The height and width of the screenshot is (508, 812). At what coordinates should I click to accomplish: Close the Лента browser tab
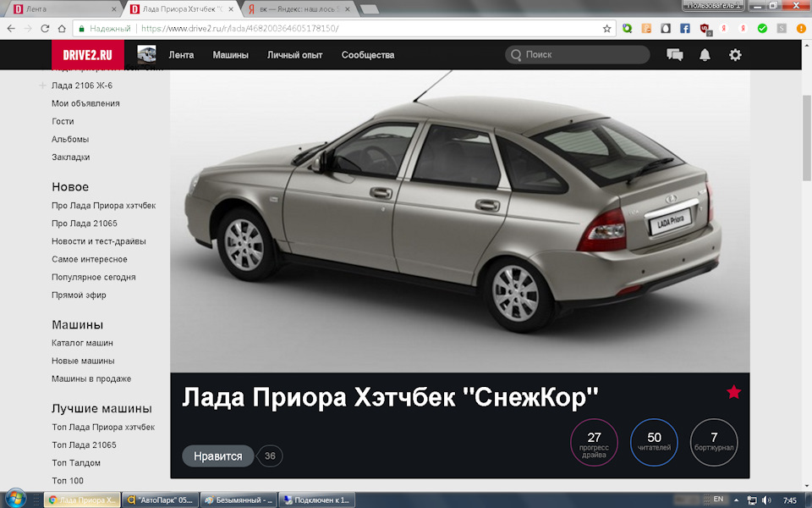(x=114, y=9)
